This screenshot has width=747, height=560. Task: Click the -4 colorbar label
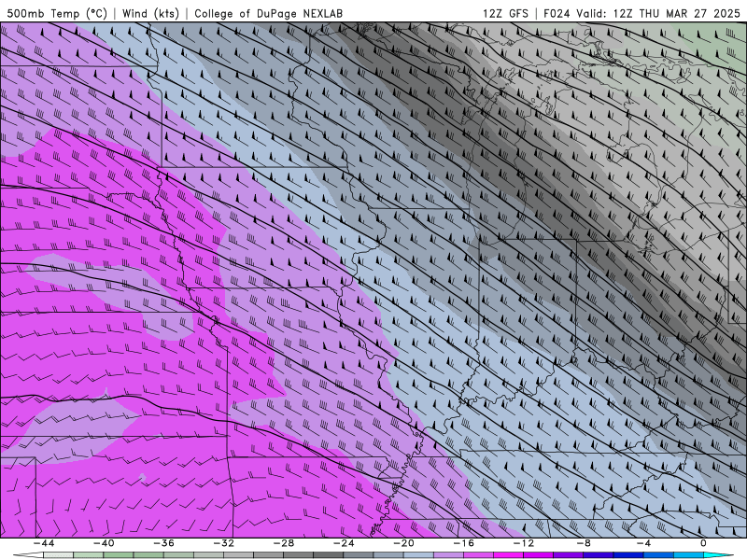click(x=644, y=543)
